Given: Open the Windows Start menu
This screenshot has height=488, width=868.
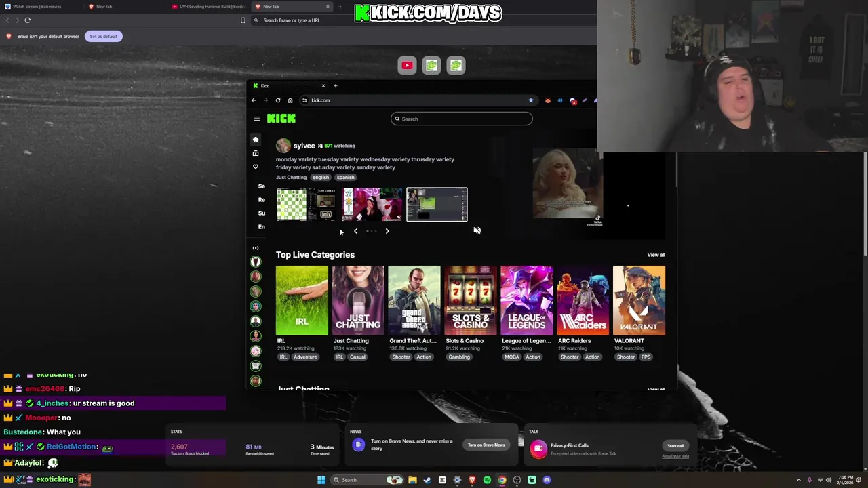Looking at the screenshot, I should pos(321,480).
